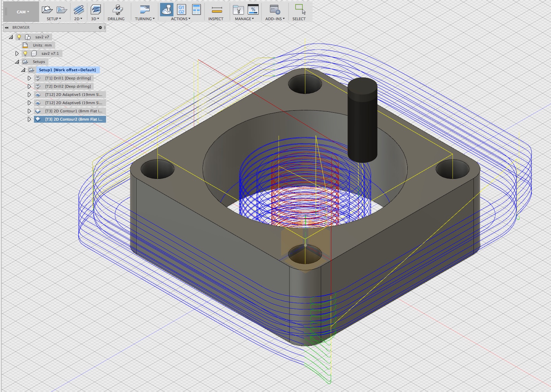The height and width of the screenshot is (392, 551).
Task: Collapse the Browser panel with double arrows
Action: tap(7, 27)
